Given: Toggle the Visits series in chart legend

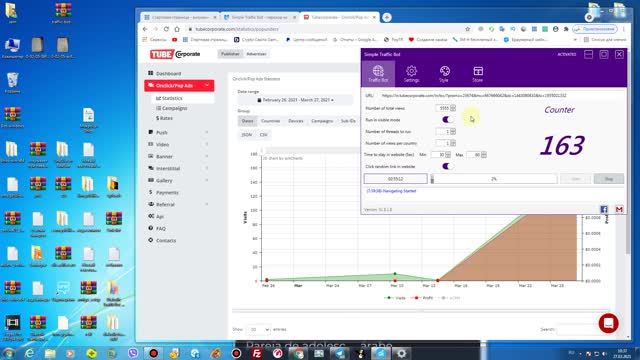Looking at the screenshot, I should point(395,298).
